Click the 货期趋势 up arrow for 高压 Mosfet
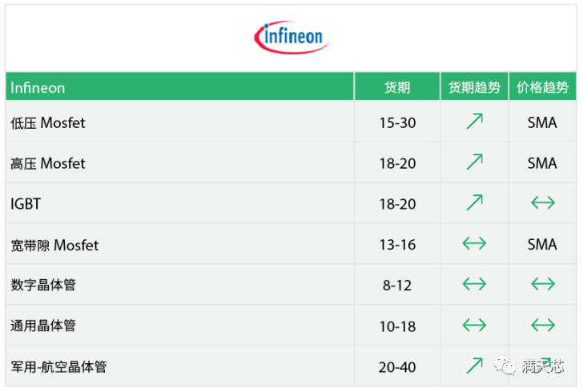The width and height of the screenshot is (583, 392). 474,162
